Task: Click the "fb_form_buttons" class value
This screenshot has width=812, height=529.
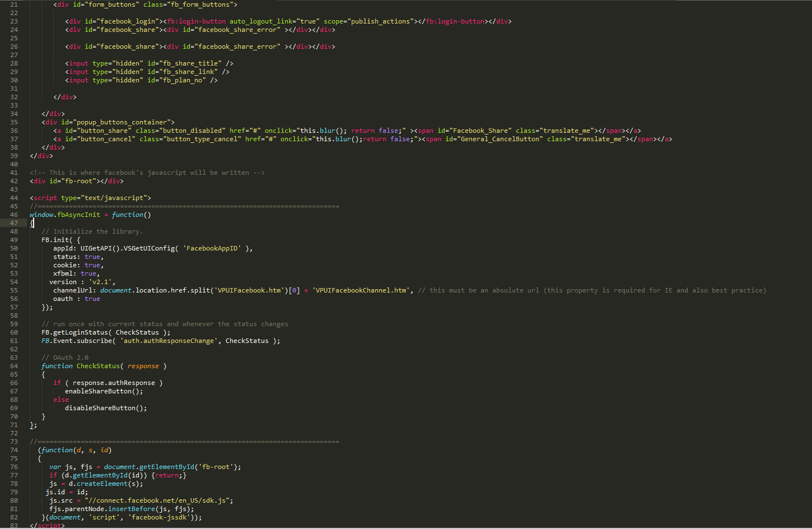Action: pyautogui.click(x=202, y=4)
